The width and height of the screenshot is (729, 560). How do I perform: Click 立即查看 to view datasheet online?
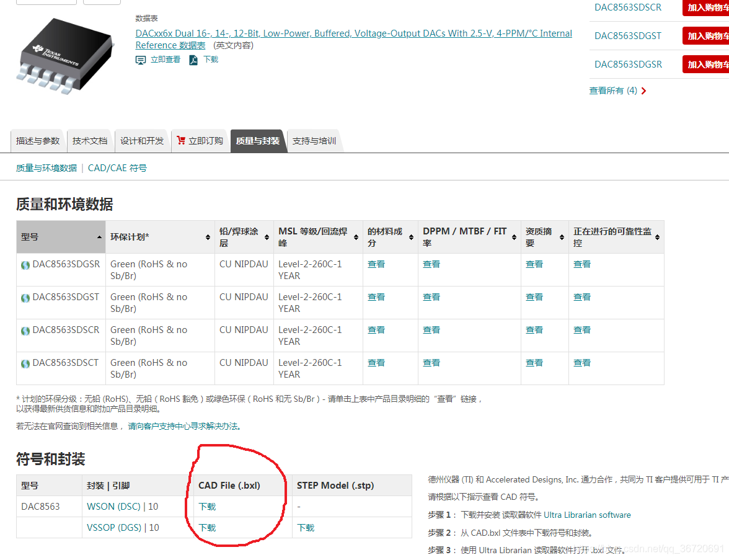pos(166,60)
